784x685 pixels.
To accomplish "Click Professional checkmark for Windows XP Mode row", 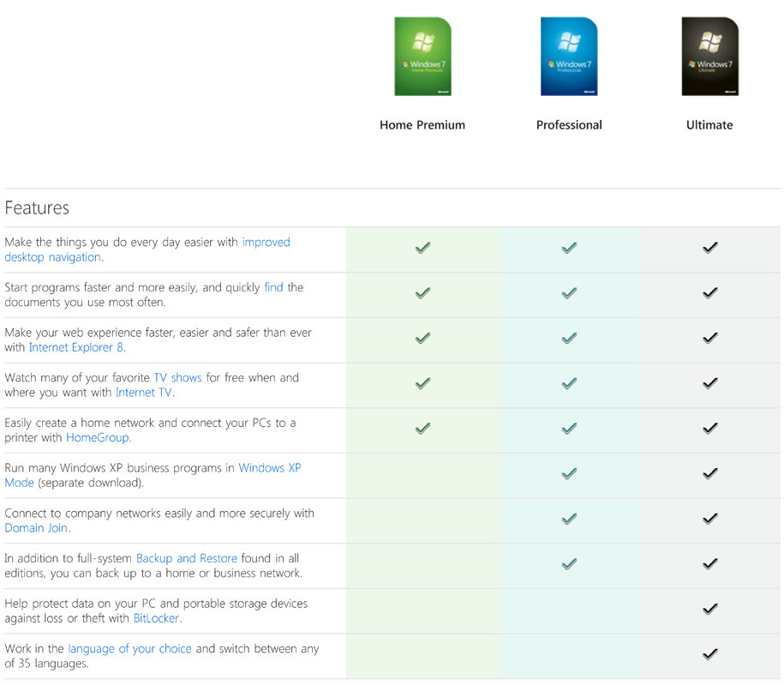I will tap(569, 473).
